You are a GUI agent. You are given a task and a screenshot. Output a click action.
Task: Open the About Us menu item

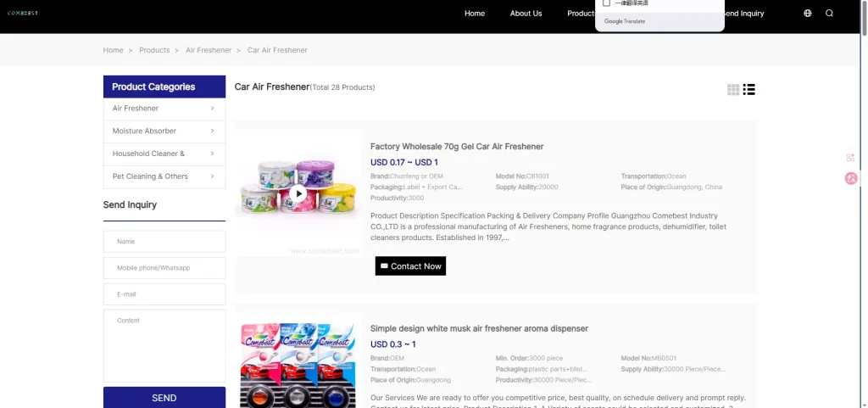coord(526,14)
